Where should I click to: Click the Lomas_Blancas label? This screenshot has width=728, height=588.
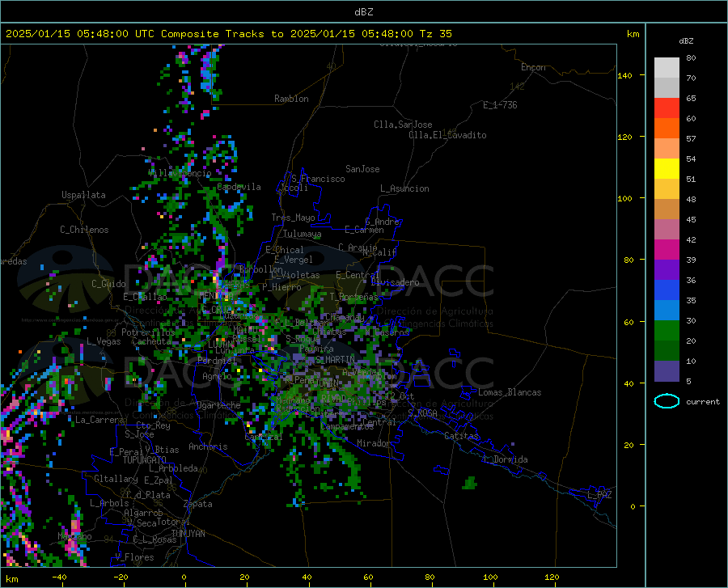[x=510, y=392]
